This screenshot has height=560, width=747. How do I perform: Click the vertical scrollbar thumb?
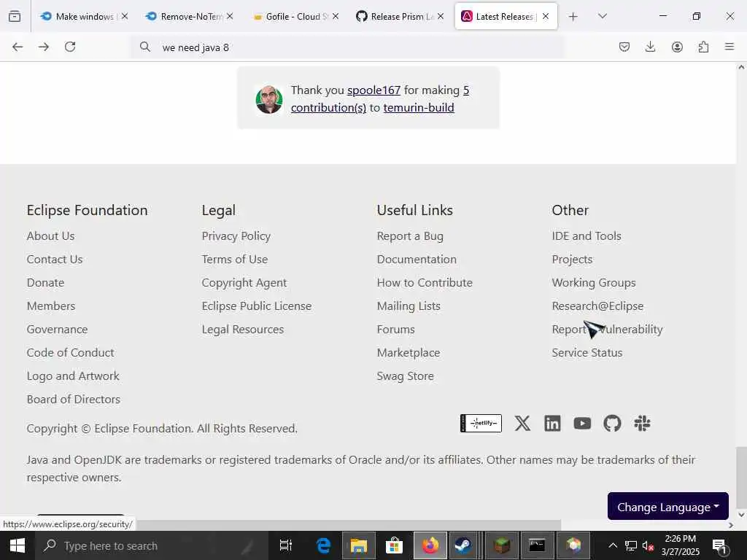741,477
